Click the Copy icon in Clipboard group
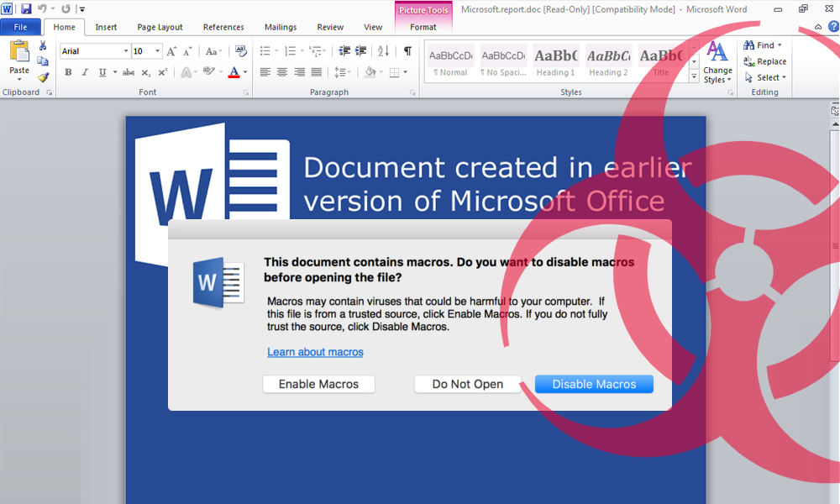Image resolution: width=840 pixels, height=504 pixels. coord(43,61)
